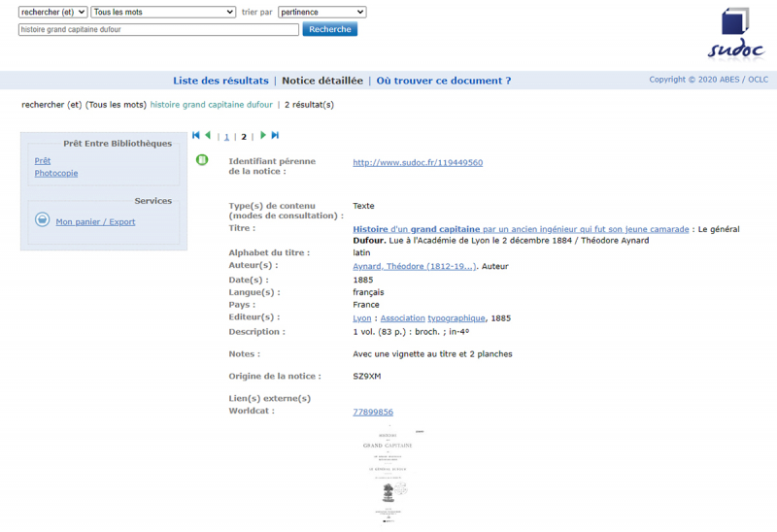Click the Prêt Entre Bibliothèques heading
This screenshot has height=532, width=777.
(118, 144)
